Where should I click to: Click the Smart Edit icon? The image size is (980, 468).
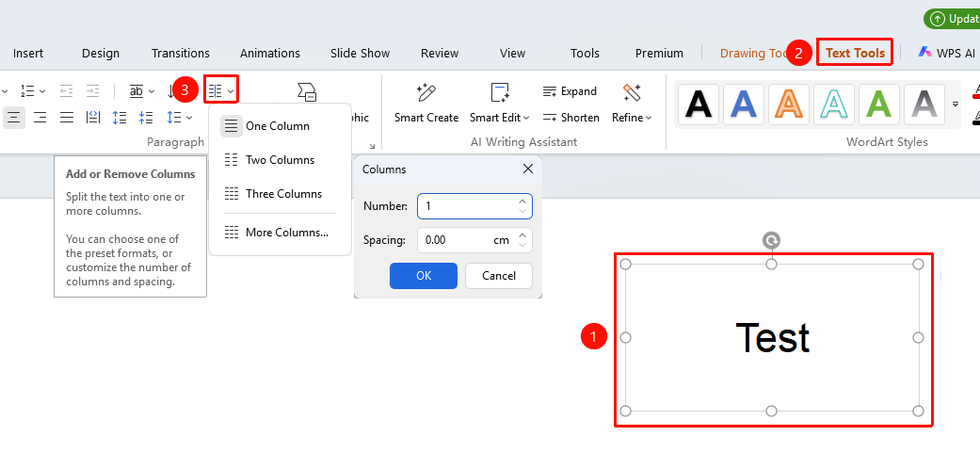[500, 92]
